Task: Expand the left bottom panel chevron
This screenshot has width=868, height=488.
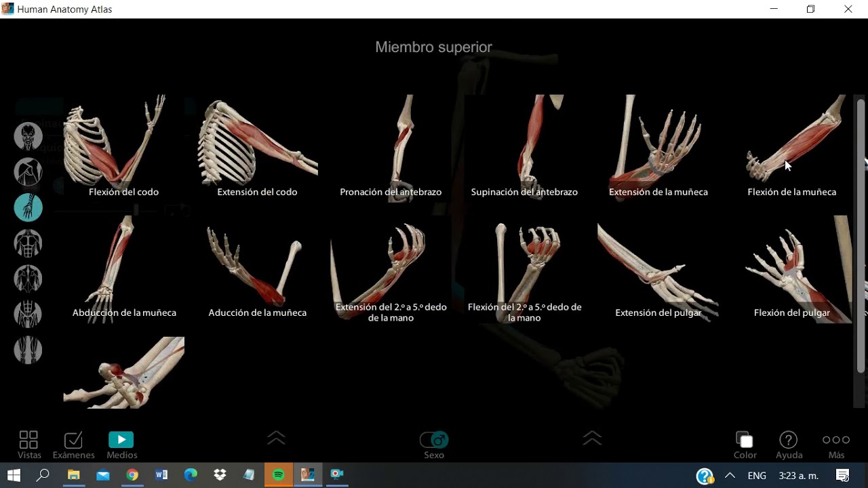Action: (276, 439)
